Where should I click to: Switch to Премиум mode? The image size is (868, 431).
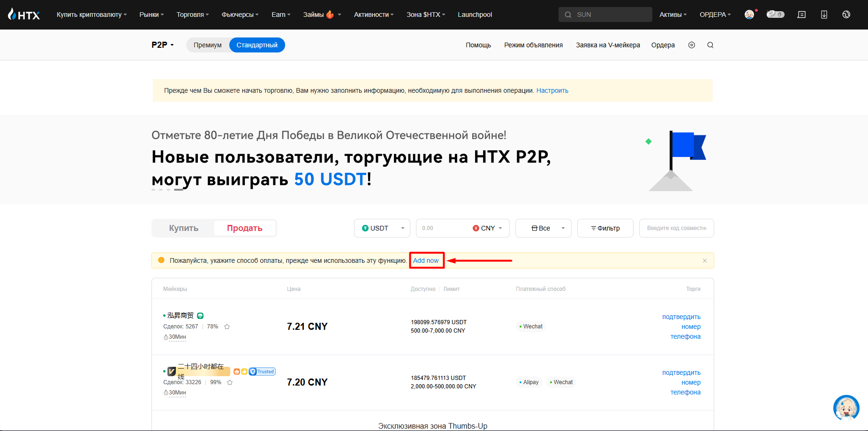click(207, 45)
